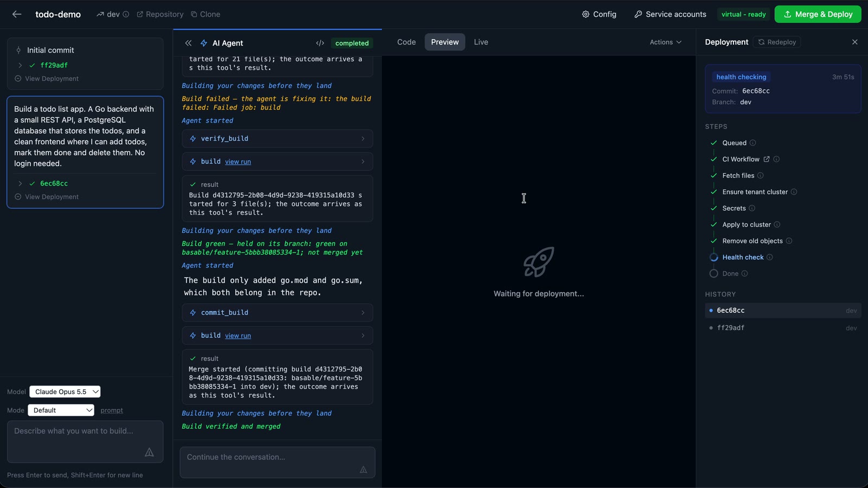The height and width of the screenshot is (488, 868).
Task: Show info for the Secrets step
Action: click(752, 208)
